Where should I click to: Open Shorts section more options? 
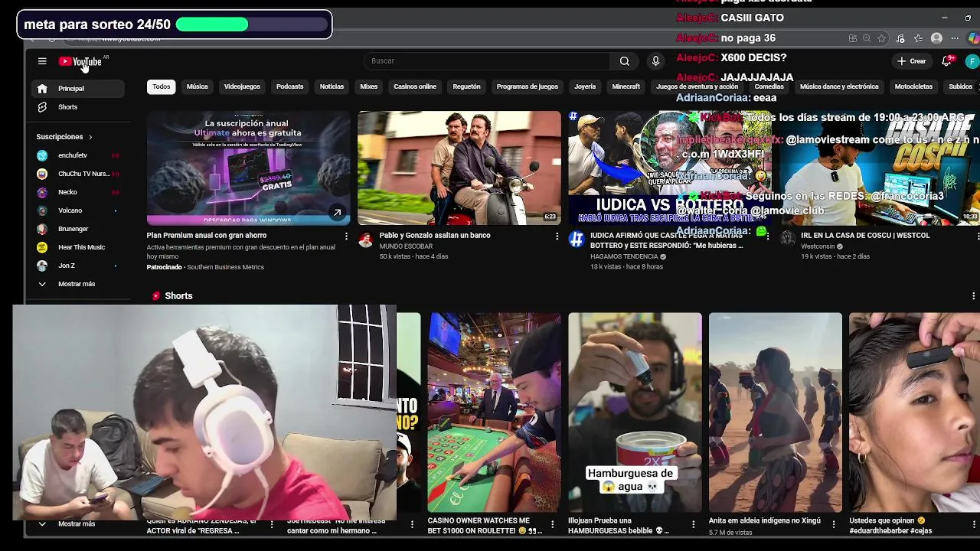973,296
